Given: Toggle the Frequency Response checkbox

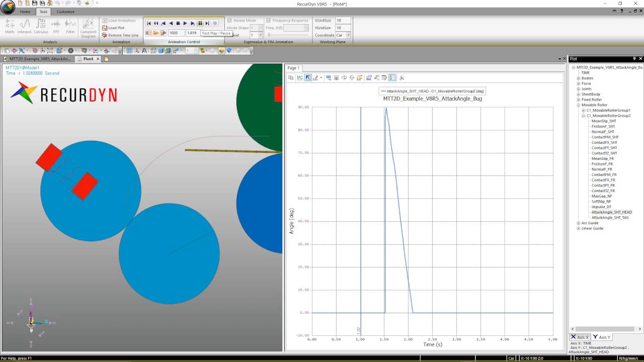Looking at the screenshot, I should coord(269,21).
